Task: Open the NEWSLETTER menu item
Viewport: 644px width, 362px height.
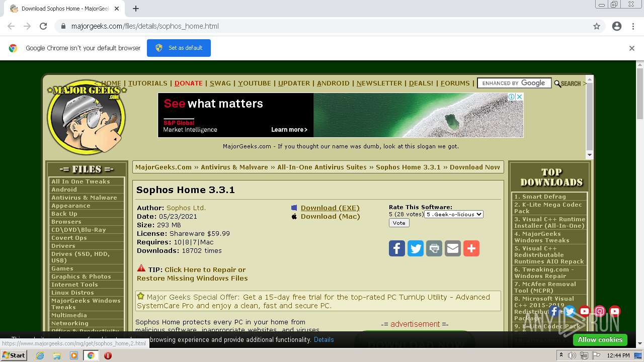Action: [379, 83]
